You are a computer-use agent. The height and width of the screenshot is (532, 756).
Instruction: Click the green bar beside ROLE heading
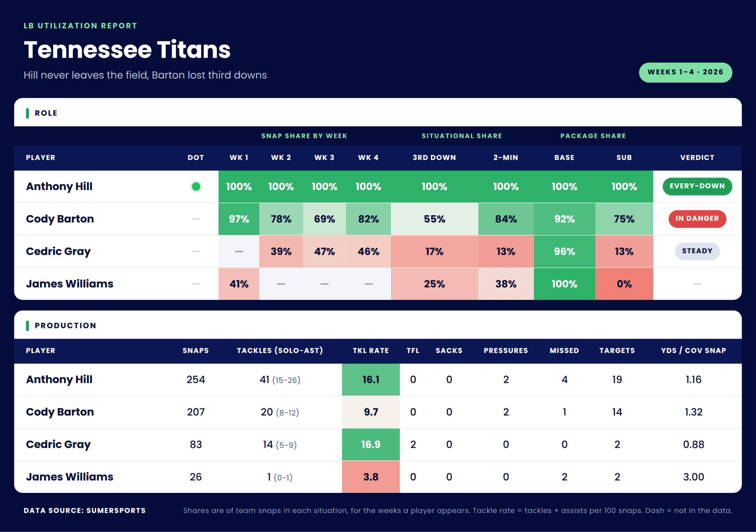point(27,113)
